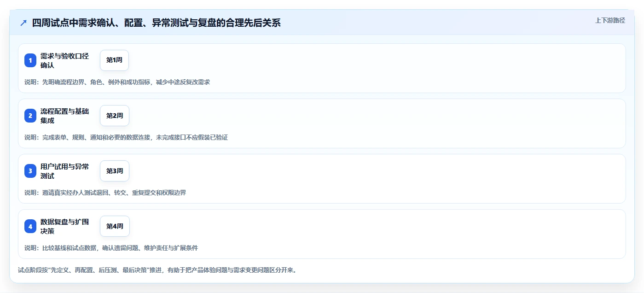Click the 第1周 week tag
Screen dimensions: 644x293
[x=114, y=60]
